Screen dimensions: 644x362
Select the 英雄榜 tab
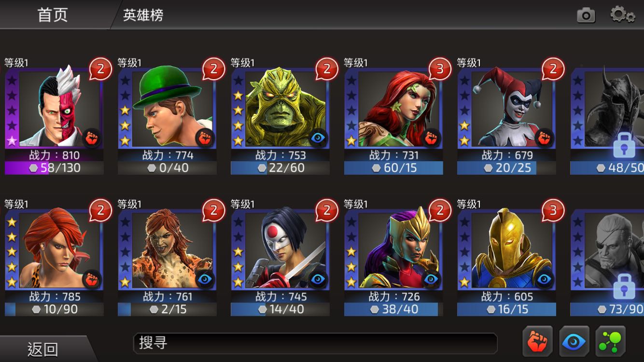[143, 15]
